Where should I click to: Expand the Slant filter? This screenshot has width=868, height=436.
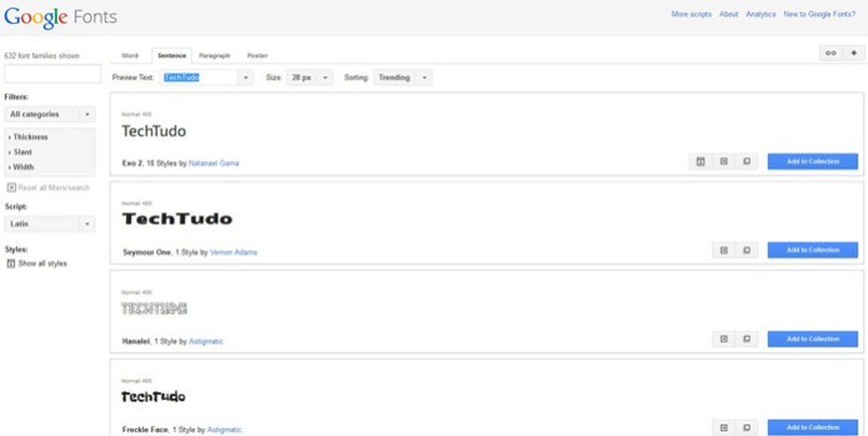(20, 152)
